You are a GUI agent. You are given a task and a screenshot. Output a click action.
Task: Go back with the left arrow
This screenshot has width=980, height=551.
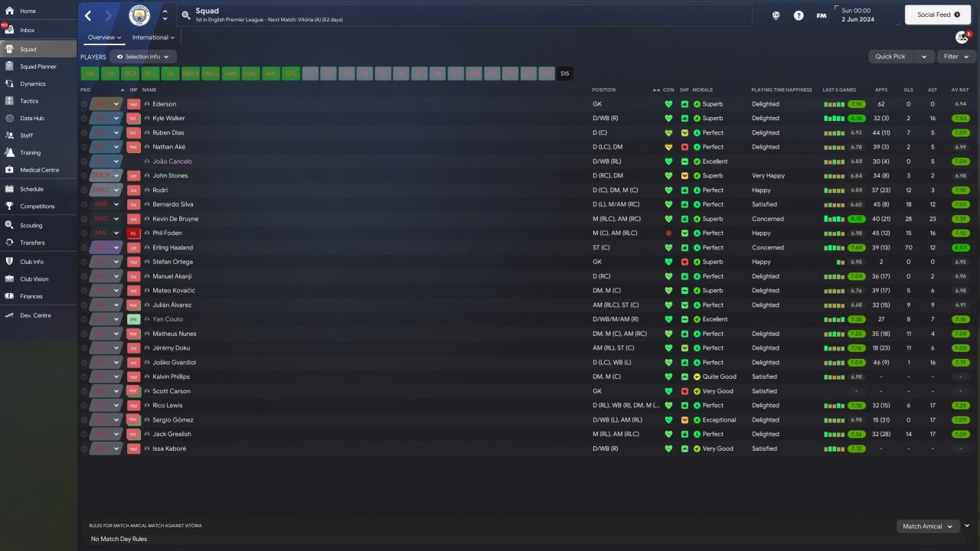pos(88,15)
